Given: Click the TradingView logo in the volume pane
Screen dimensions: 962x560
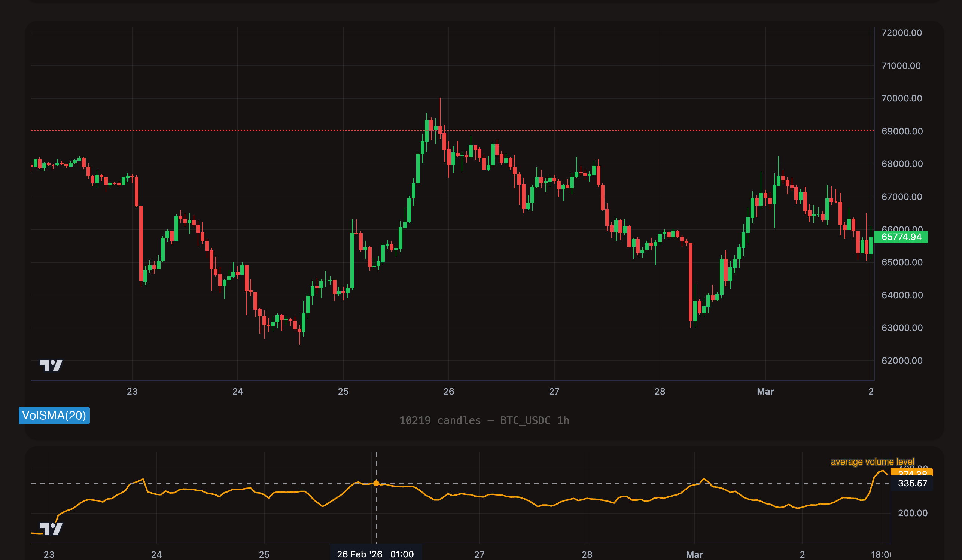Looking at the screenshot, I should [51, 529].
